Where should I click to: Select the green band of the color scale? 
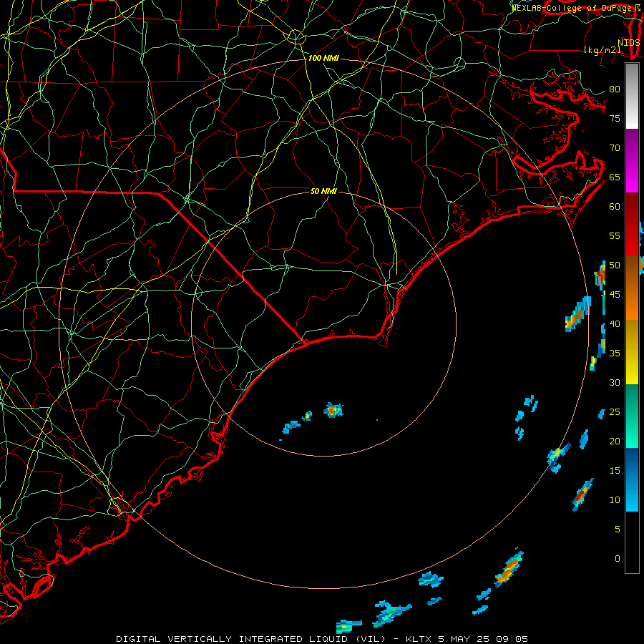pyautogui.click(x=632, y=416)
